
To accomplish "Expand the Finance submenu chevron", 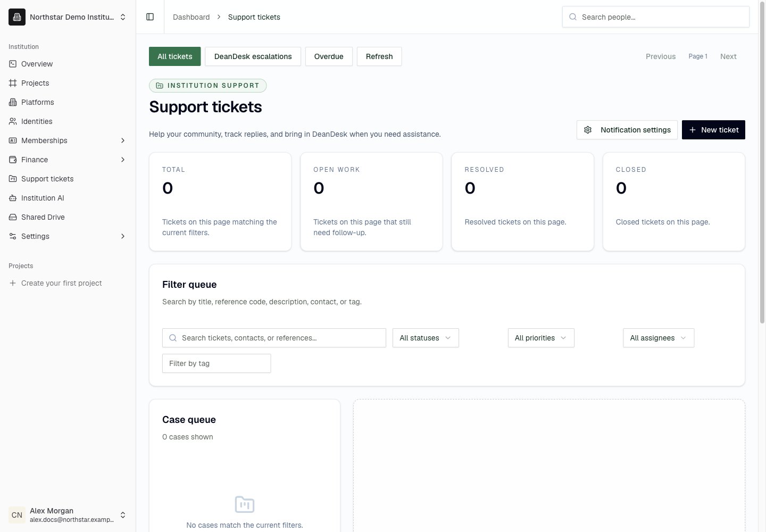I will click(123, 160).
